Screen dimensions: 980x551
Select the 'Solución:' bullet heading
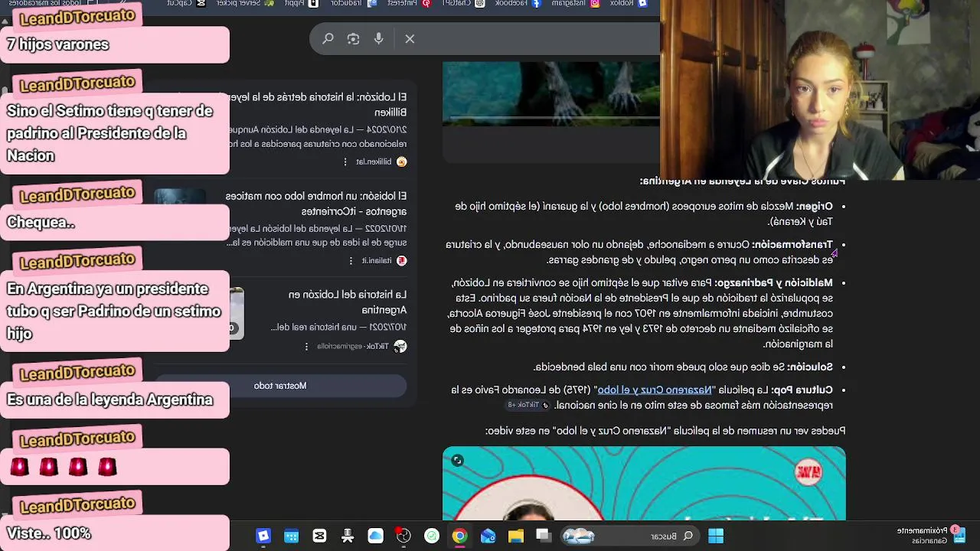click(810, 367)
